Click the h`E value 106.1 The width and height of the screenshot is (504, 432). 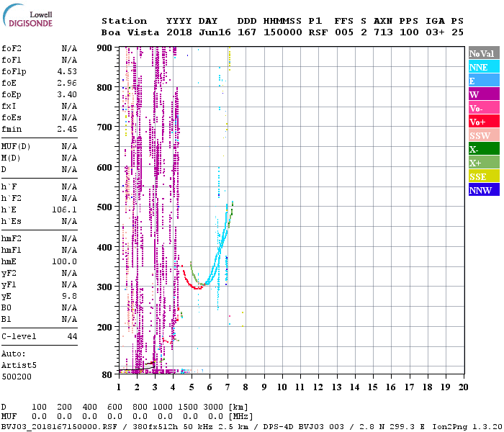pyautogui.click(x=65, y=210)
